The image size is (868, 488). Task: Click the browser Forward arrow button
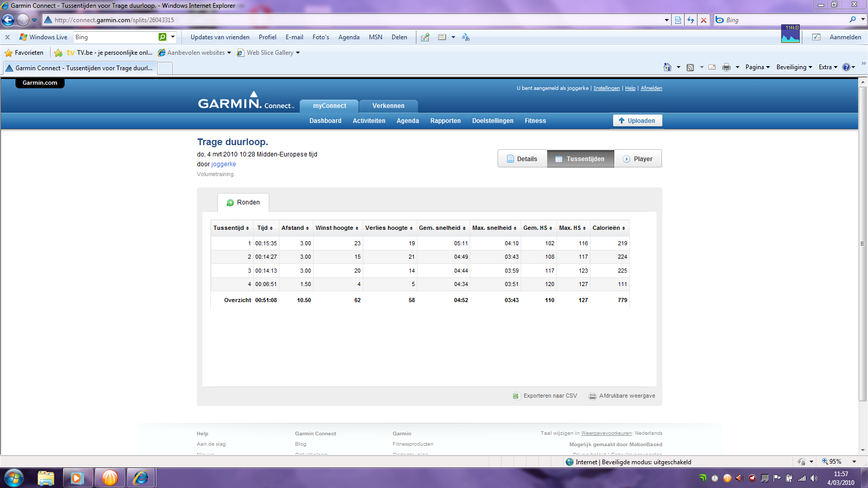(x=23, y=20)
